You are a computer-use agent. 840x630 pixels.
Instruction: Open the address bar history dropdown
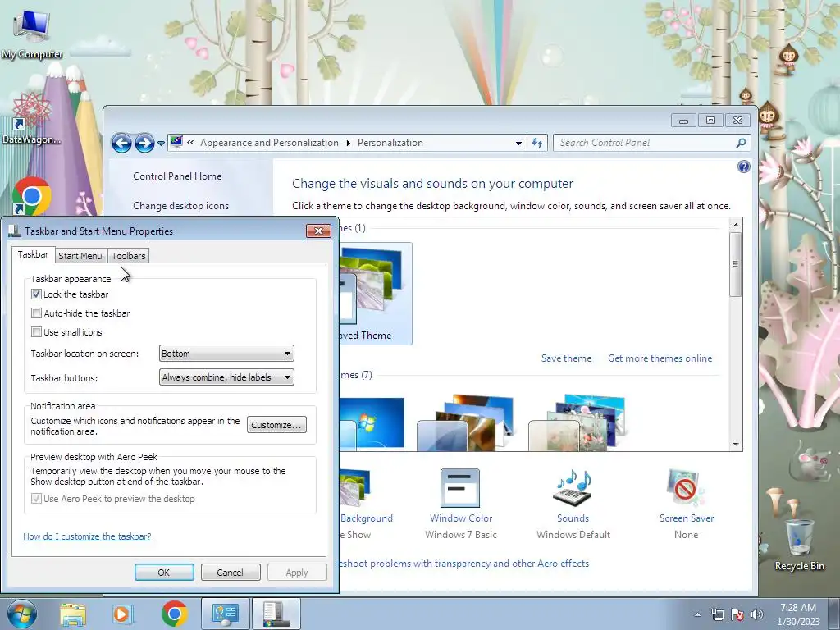(x=518, y=143)
